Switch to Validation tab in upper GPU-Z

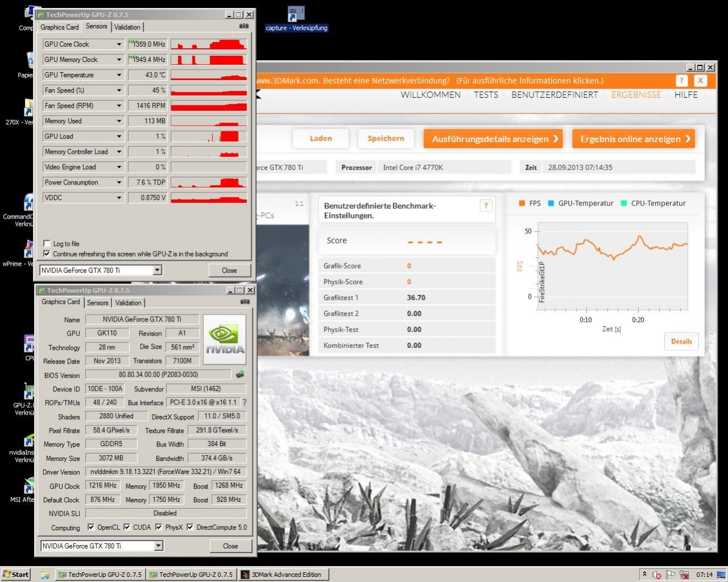pos(127,27)
